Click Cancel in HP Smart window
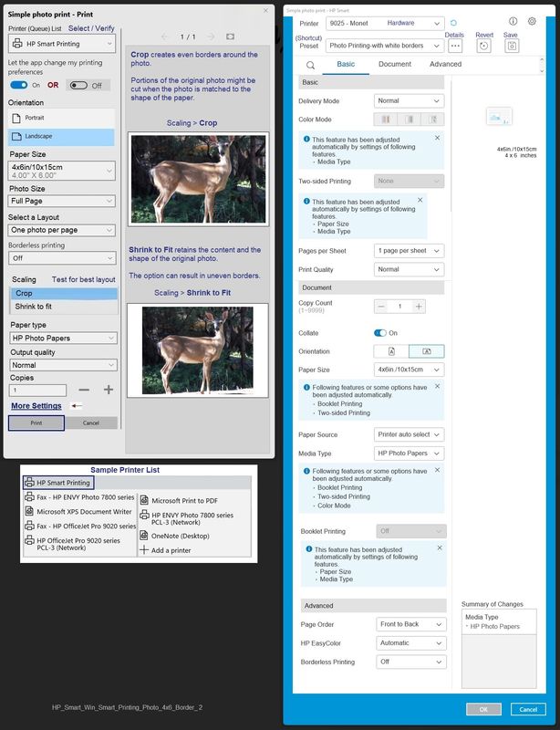Viewport: 560px width, 730px height. (x=528, y=710)
